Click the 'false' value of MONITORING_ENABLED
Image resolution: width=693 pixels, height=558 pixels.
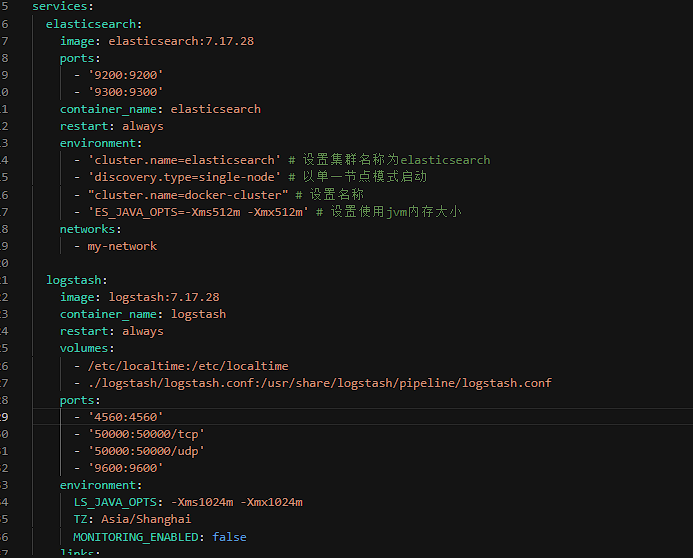229,537
